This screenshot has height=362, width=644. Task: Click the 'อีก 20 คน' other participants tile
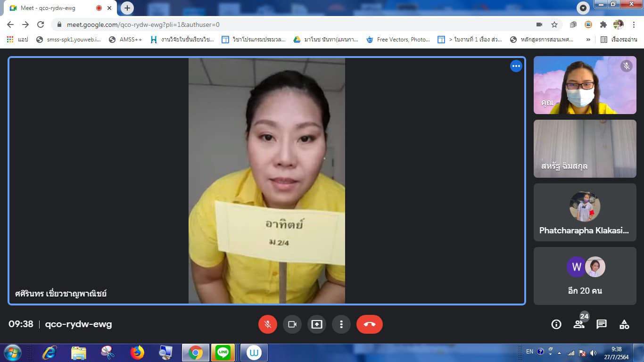[585, 276]
